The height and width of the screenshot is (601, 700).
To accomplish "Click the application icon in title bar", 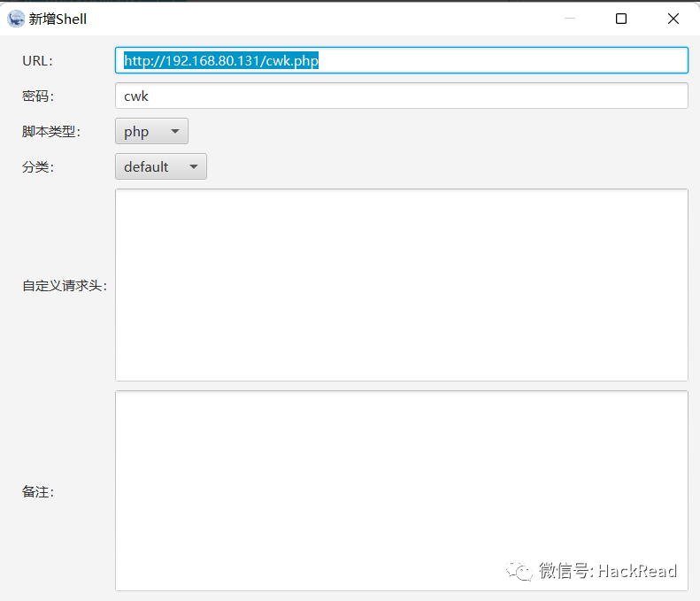I will coord(16,19).
